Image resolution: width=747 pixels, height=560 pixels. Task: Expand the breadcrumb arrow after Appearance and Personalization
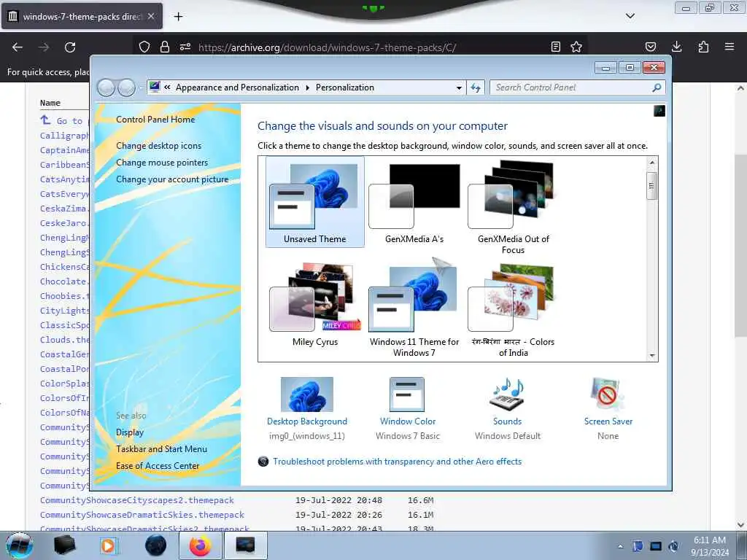307,87
